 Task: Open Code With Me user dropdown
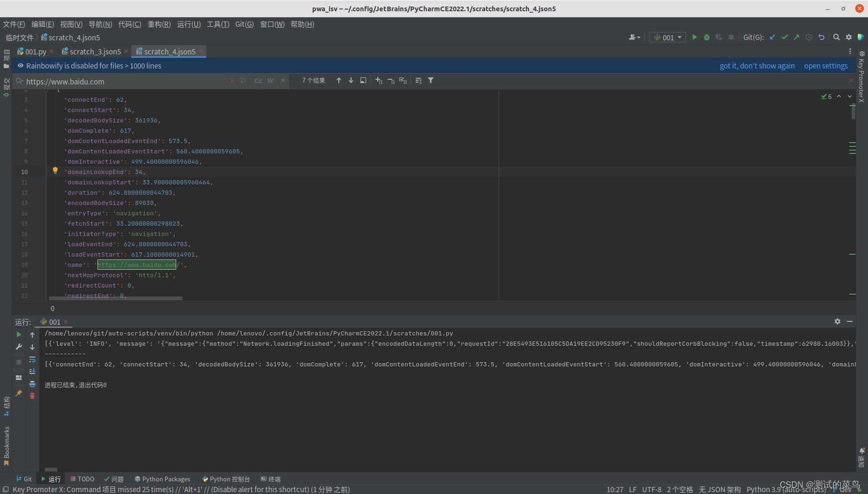(635, 37)
